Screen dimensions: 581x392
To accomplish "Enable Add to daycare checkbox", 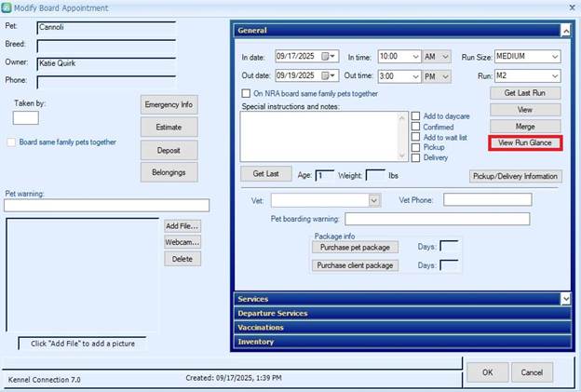I will (x=416, y=116).
